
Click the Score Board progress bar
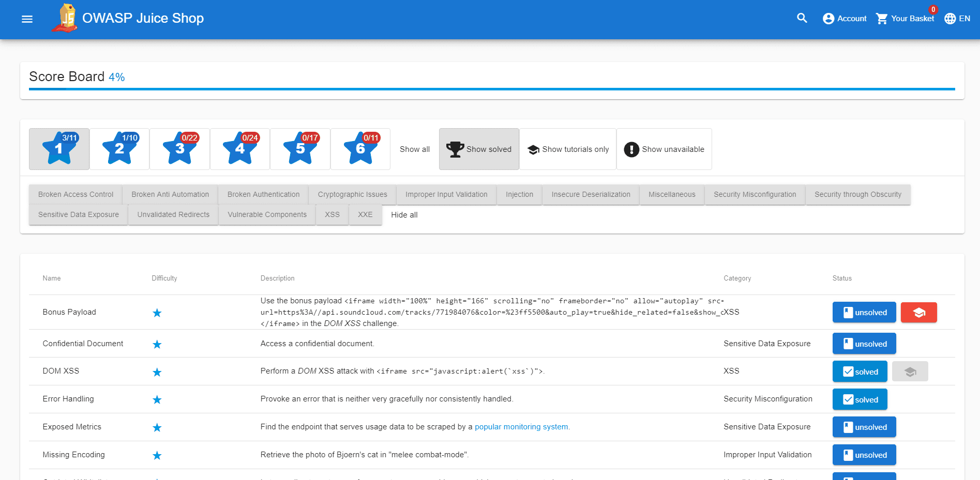(x=492, y=89)
